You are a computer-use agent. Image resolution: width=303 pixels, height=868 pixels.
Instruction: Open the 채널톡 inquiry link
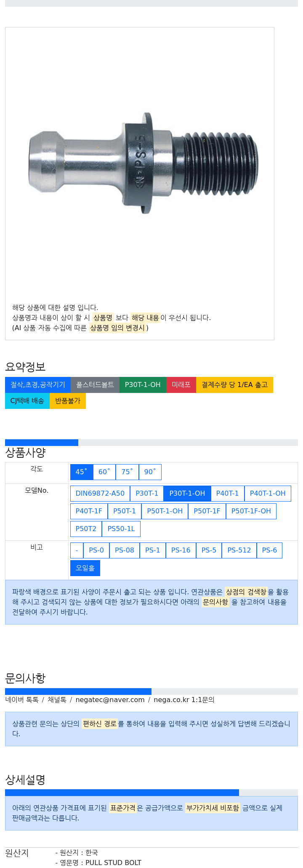point(57,700)
